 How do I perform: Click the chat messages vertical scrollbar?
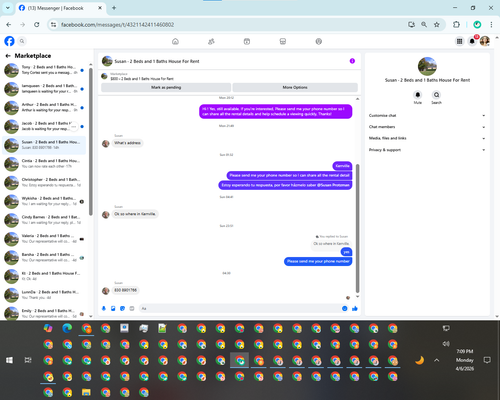tap(357, 228)
